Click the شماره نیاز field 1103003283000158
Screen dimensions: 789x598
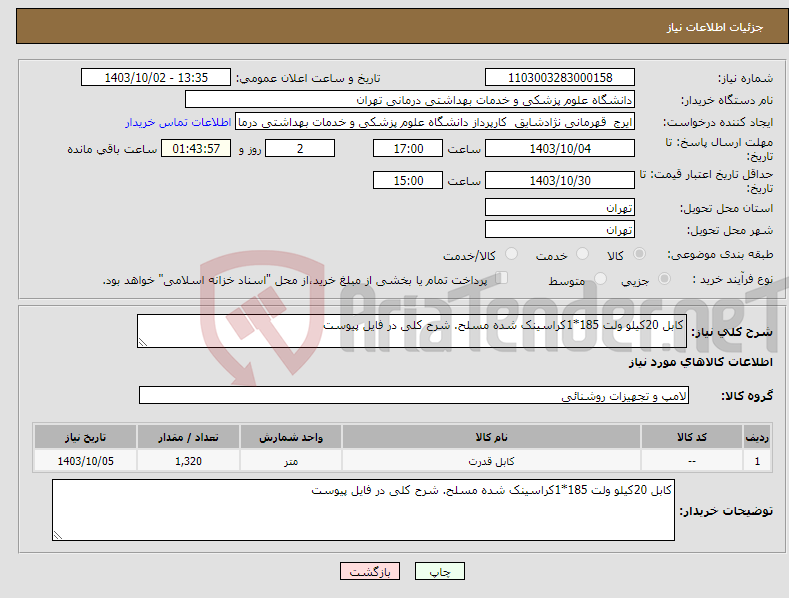pos(560,78)
